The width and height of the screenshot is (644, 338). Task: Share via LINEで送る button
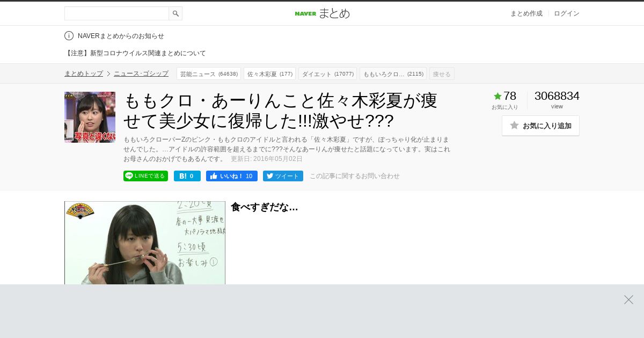click(145, 176)
